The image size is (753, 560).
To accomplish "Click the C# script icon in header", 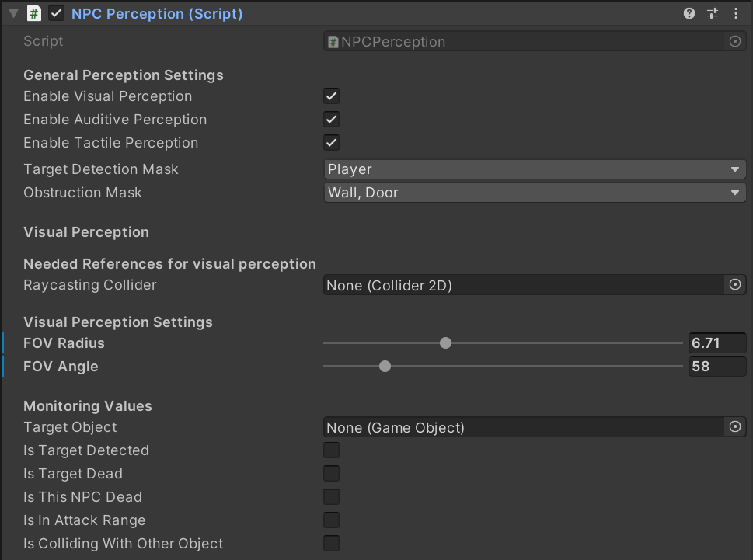I will click(x=33, y=13).
